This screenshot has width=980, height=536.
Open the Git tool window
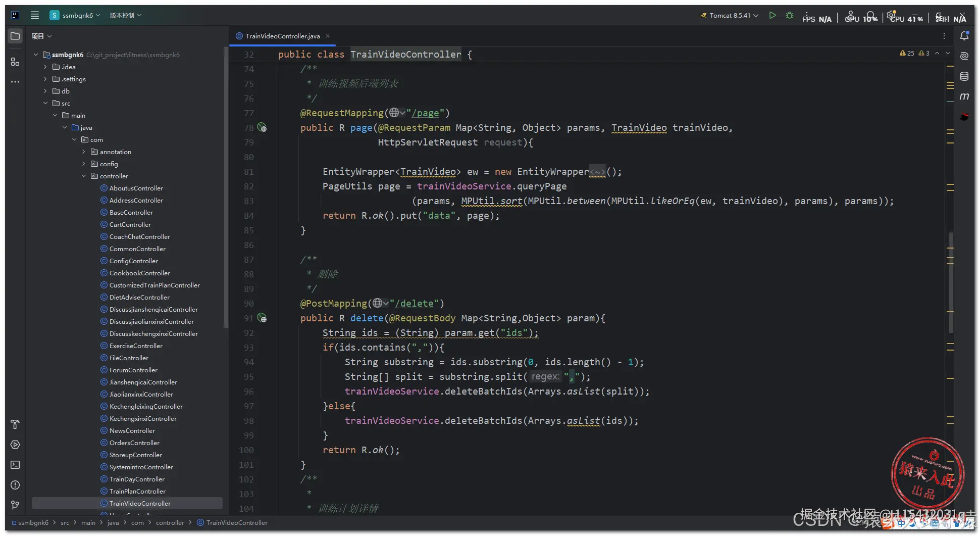tap(15, 505)
